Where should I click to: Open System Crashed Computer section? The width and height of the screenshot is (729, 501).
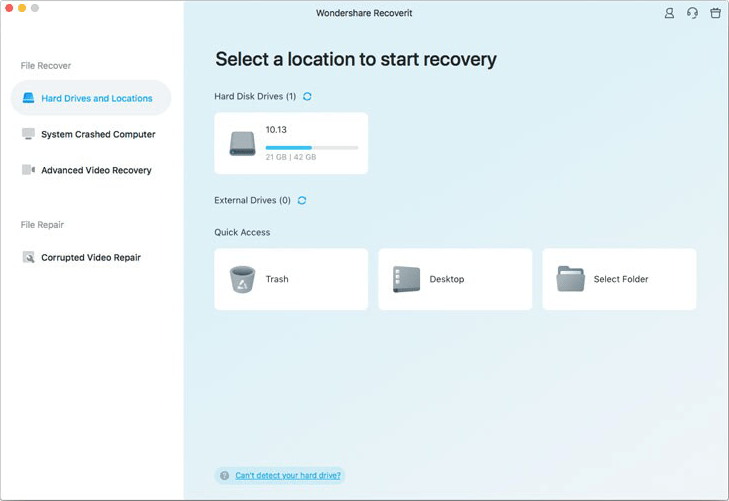click(x=98, y=134)
